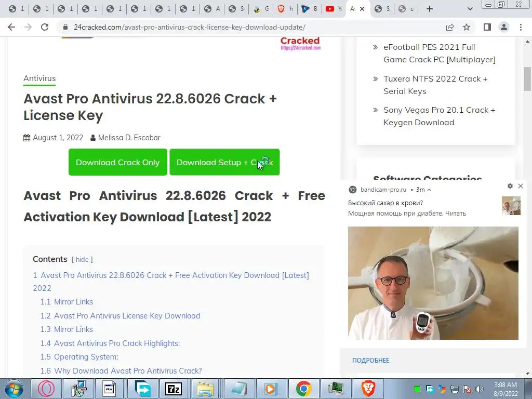
Task: Open author Melissa D. Escobar link
Action: pyautogui.click(x=129, y=138)
